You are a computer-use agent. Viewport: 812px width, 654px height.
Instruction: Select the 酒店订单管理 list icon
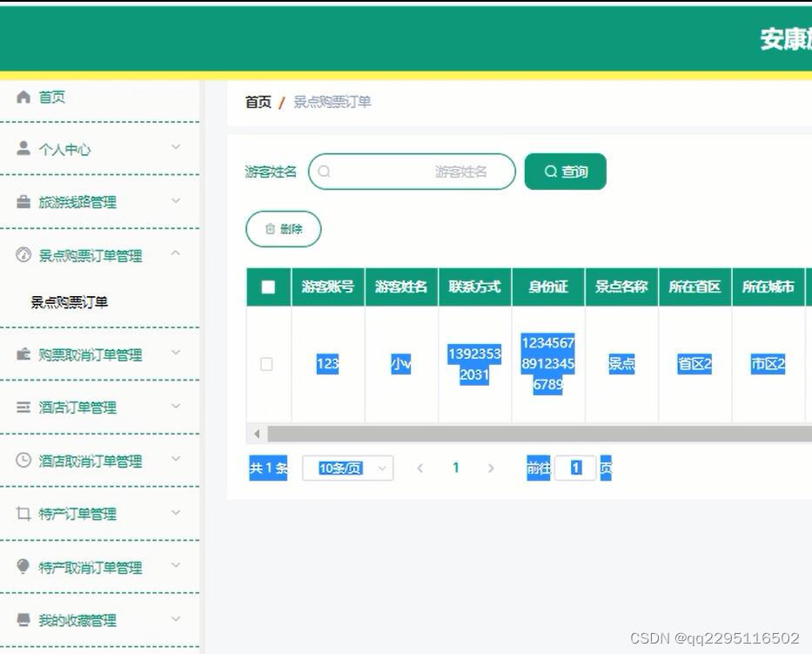23,408
